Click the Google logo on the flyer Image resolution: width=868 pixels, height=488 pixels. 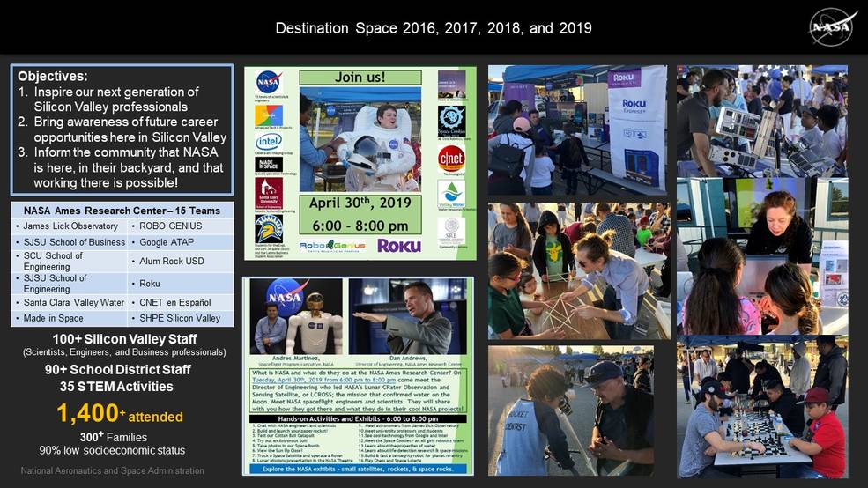[x=269, y=115]
